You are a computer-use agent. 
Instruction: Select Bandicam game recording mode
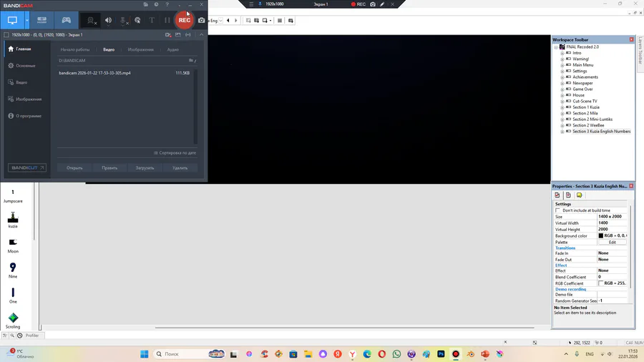66,20
